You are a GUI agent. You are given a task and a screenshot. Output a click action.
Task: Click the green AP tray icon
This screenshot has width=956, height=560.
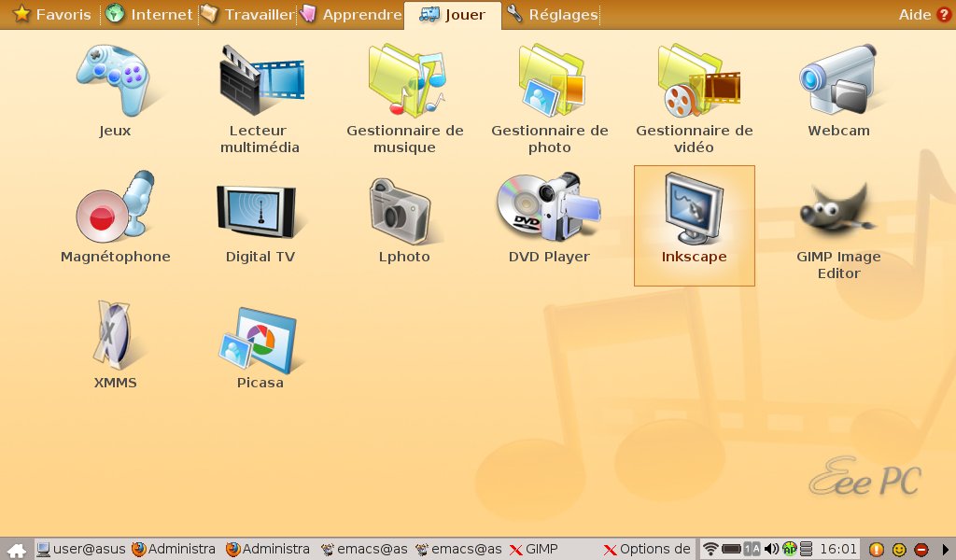pyautogui.click(x=790, y=549)
